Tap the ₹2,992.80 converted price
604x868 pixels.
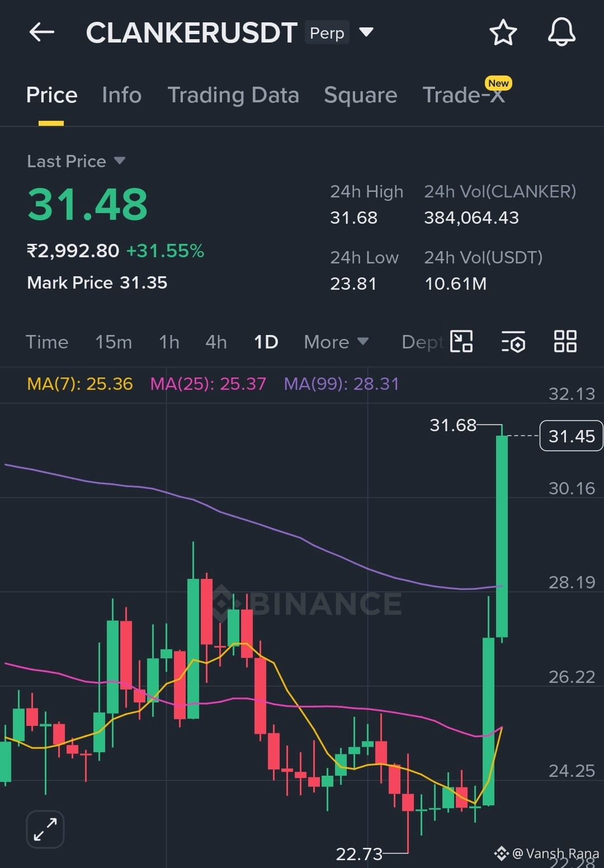coord(73,251)
